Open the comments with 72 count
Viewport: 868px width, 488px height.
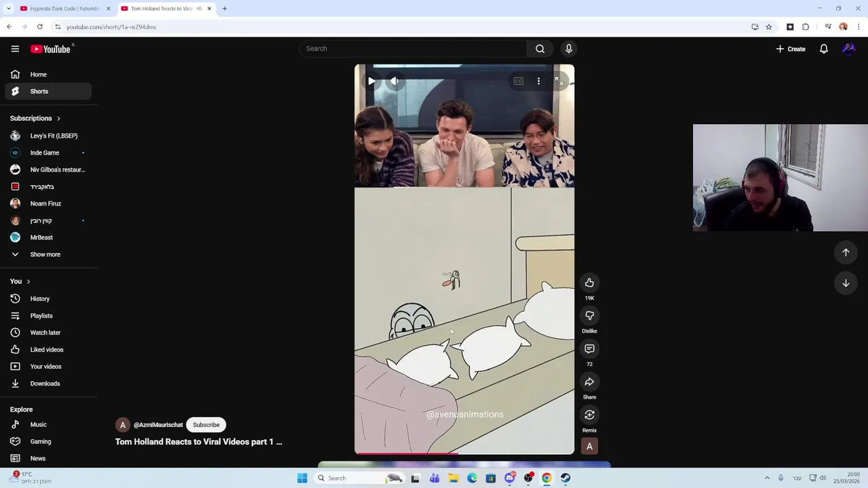[x=589, y=349]
